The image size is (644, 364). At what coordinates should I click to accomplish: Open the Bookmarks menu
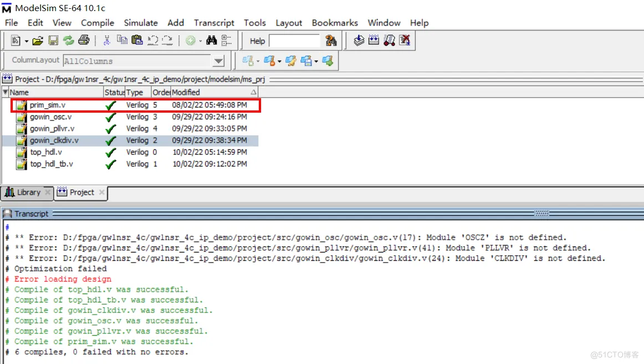coord(335,23)
